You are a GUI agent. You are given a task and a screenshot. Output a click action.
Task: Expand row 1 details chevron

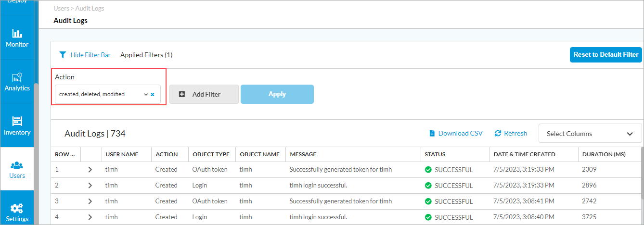(x=90, y=170)
